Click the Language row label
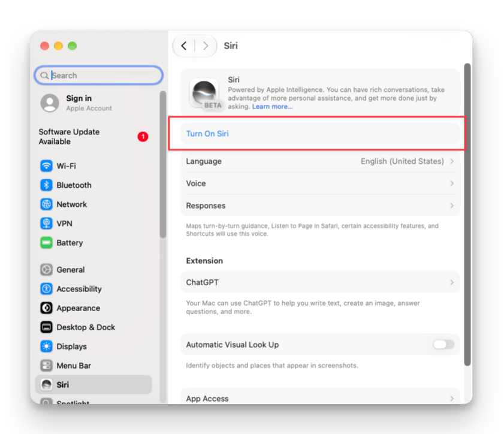Viewport: 504px width, 434px height. [204, 161]
